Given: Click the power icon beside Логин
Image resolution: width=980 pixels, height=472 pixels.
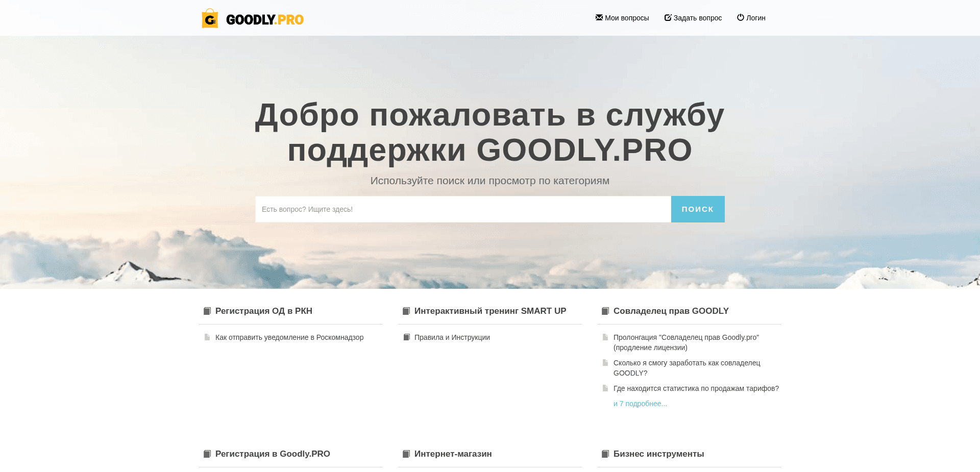Looking at the screenshot, I should coord(740,17).
